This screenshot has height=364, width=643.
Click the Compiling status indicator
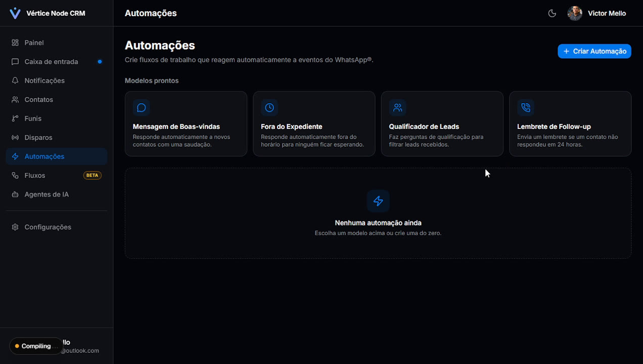point(36,346)
